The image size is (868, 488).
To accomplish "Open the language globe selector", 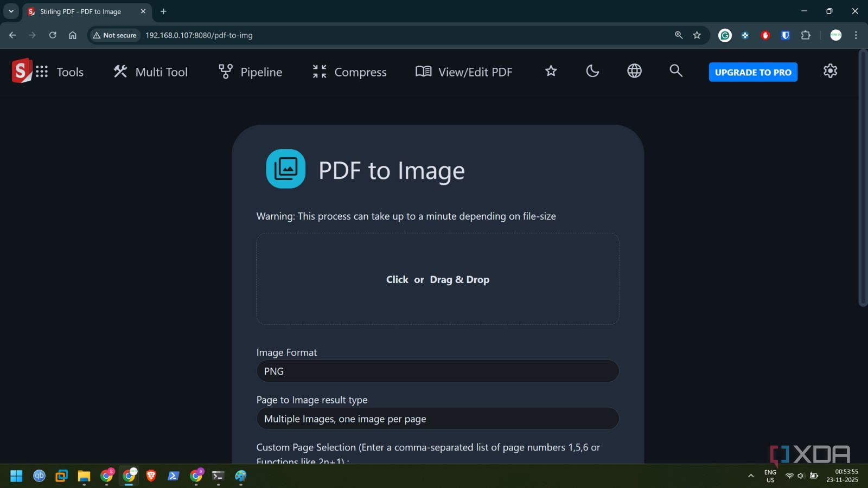I will pos(634,71).
